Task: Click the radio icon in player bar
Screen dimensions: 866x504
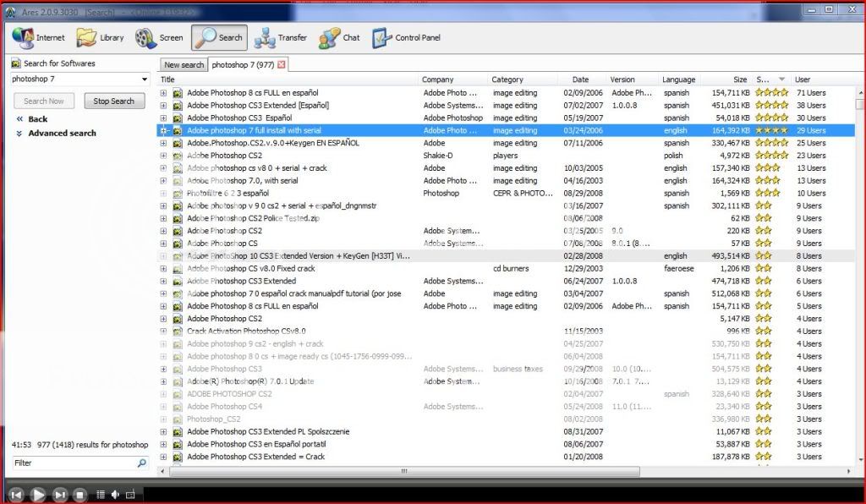Action: [x=130, y=495]
